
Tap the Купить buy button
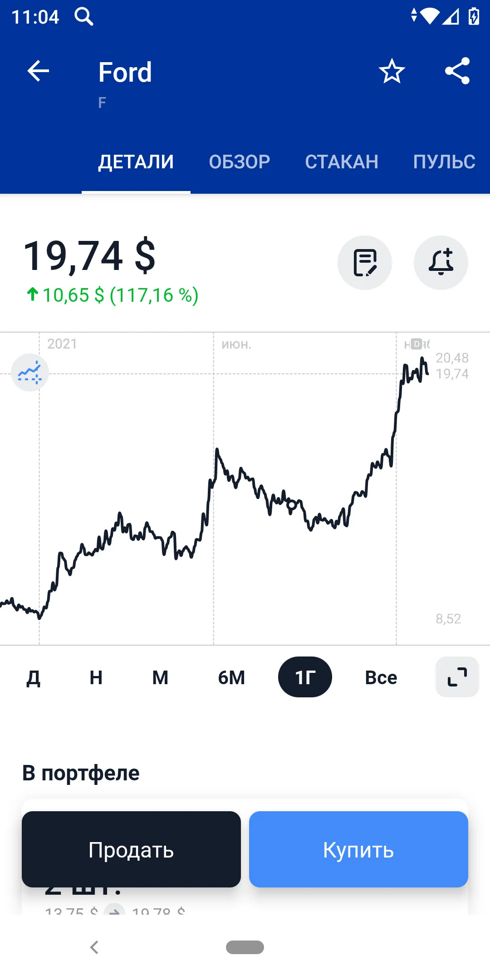pos(358,849)
